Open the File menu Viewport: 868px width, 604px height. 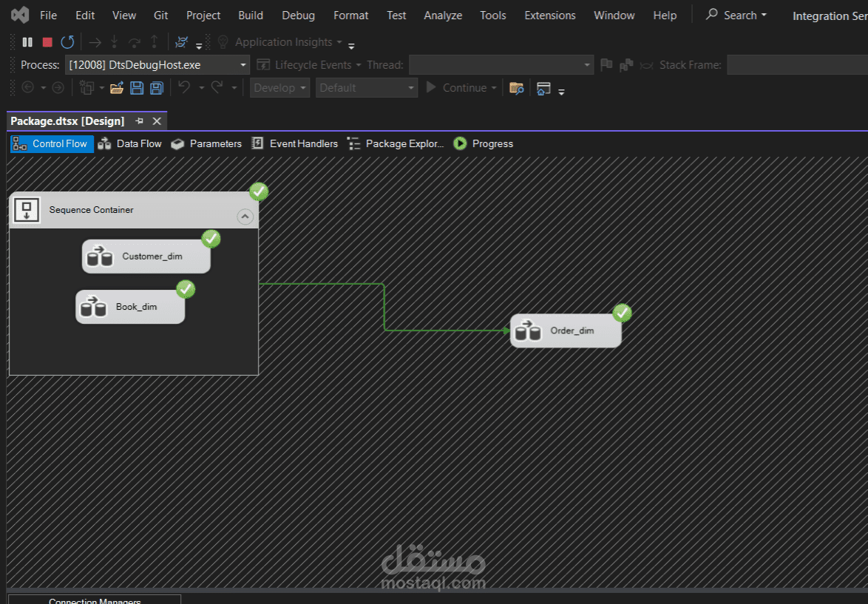point(48,16)
